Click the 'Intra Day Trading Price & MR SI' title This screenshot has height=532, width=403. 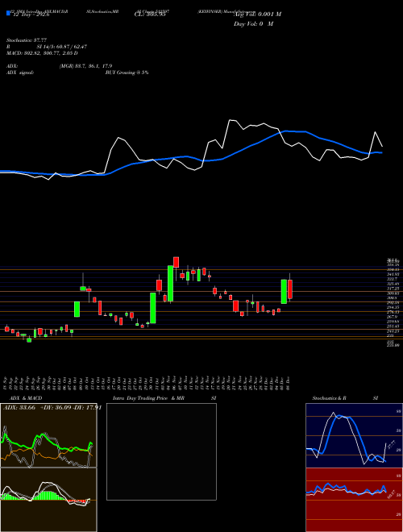(164, 398)
